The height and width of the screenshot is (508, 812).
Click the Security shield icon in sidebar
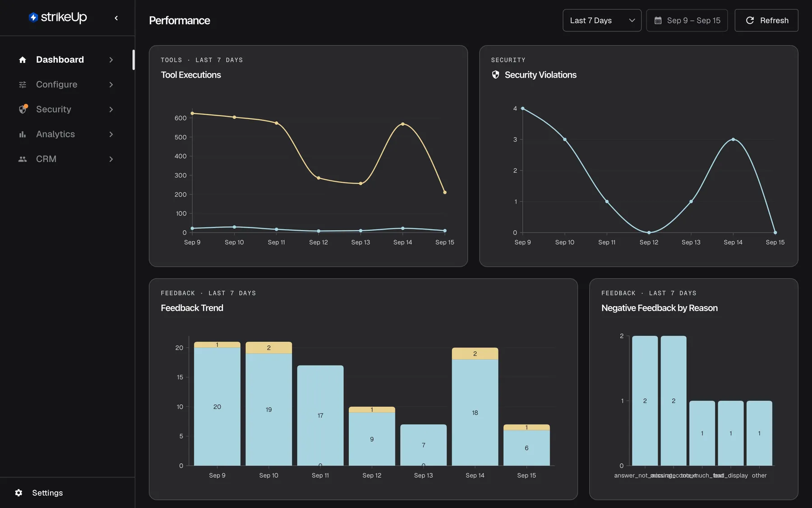23,109
